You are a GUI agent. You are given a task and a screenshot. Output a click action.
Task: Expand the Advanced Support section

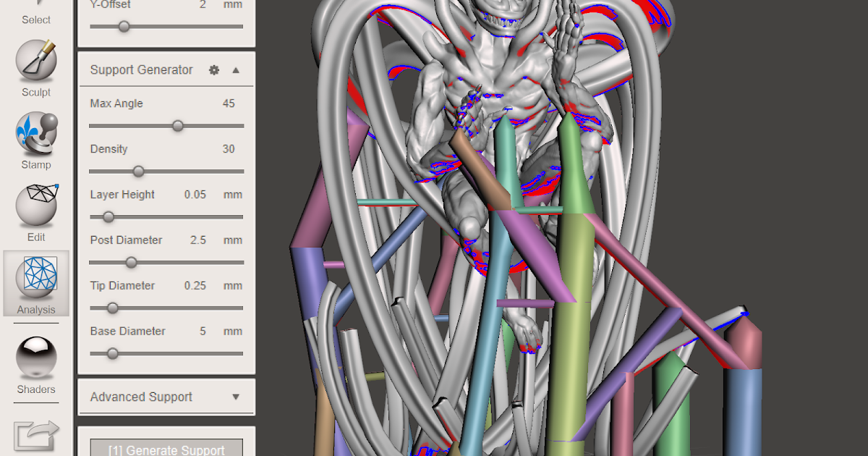[235, 397]
